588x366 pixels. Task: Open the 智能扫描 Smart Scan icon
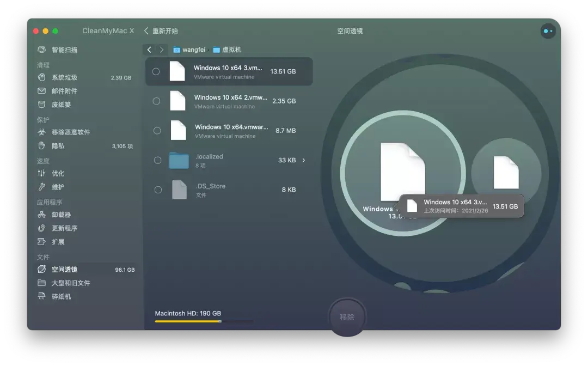[41, 50]
